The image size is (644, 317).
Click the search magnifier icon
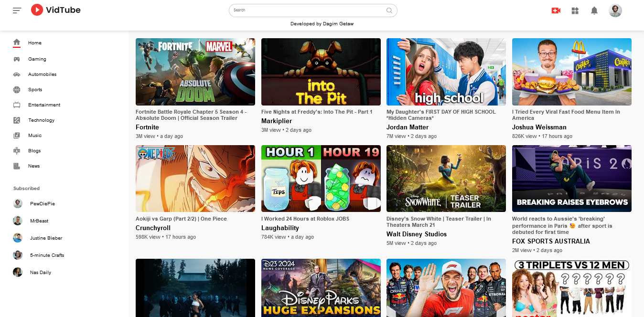click(389, 10)
